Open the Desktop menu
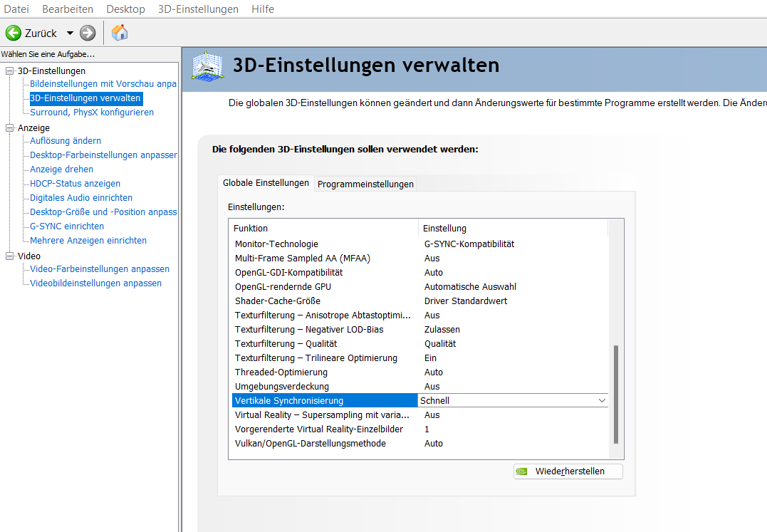 point(126,9)
